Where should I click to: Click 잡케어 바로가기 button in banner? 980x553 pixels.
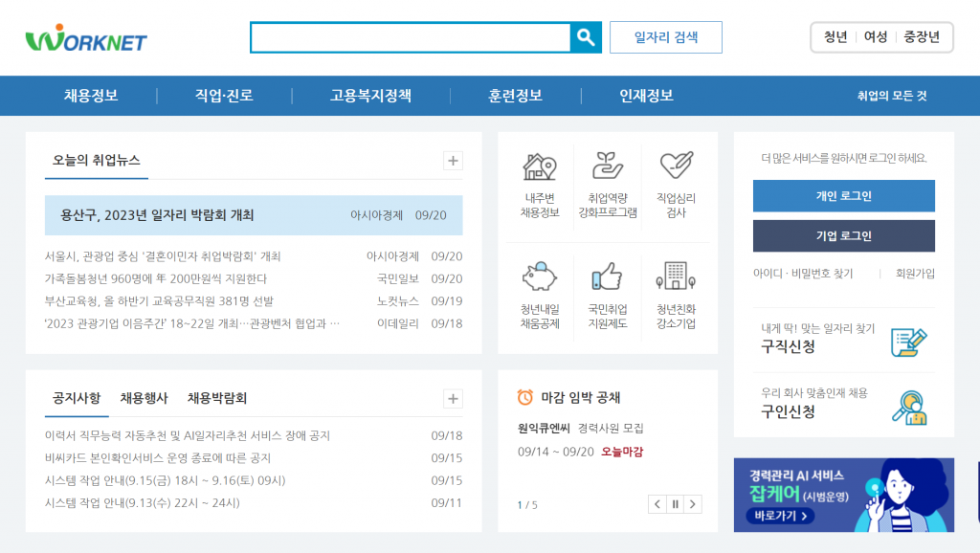pyautogui.click(x=780, y=516)
